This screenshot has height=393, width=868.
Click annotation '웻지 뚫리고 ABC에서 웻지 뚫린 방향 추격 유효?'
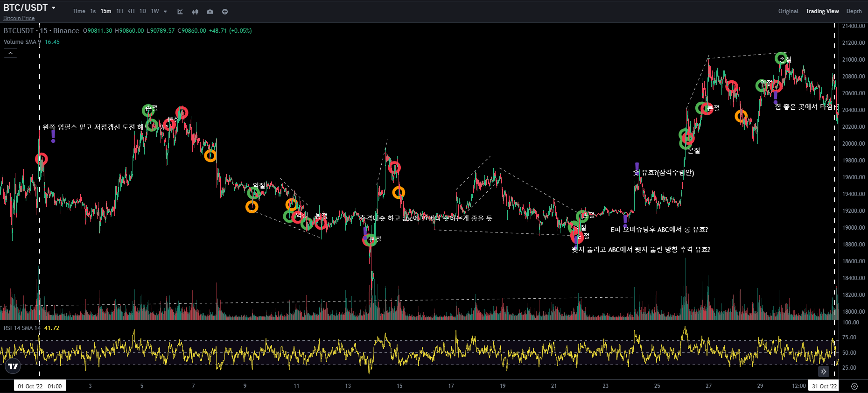[641, 250]
